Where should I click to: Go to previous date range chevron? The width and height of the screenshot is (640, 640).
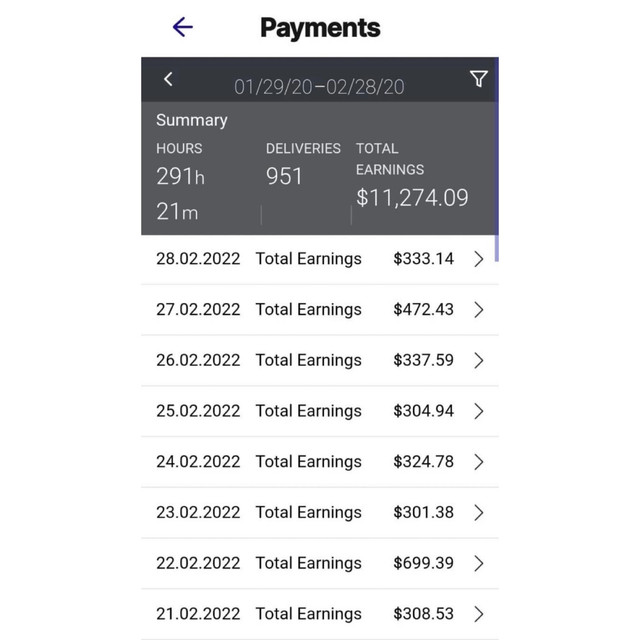tap(168, 79)
